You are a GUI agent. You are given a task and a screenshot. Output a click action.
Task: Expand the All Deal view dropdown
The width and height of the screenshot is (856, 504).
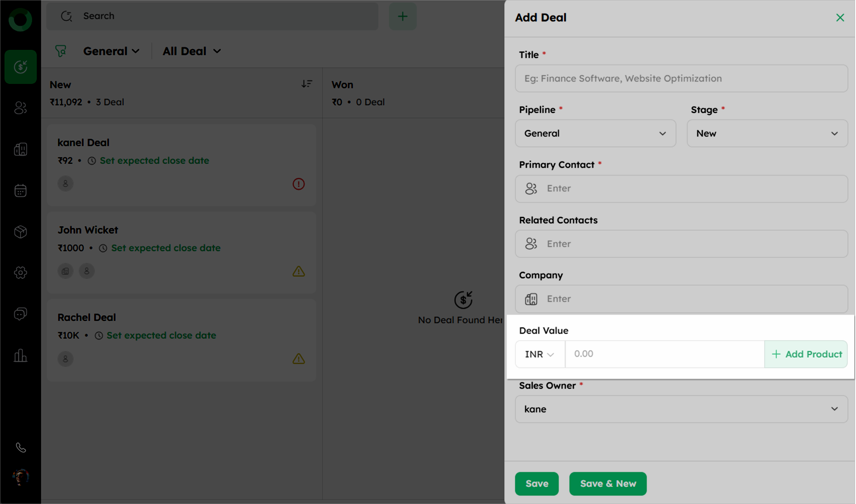(192, 51)
